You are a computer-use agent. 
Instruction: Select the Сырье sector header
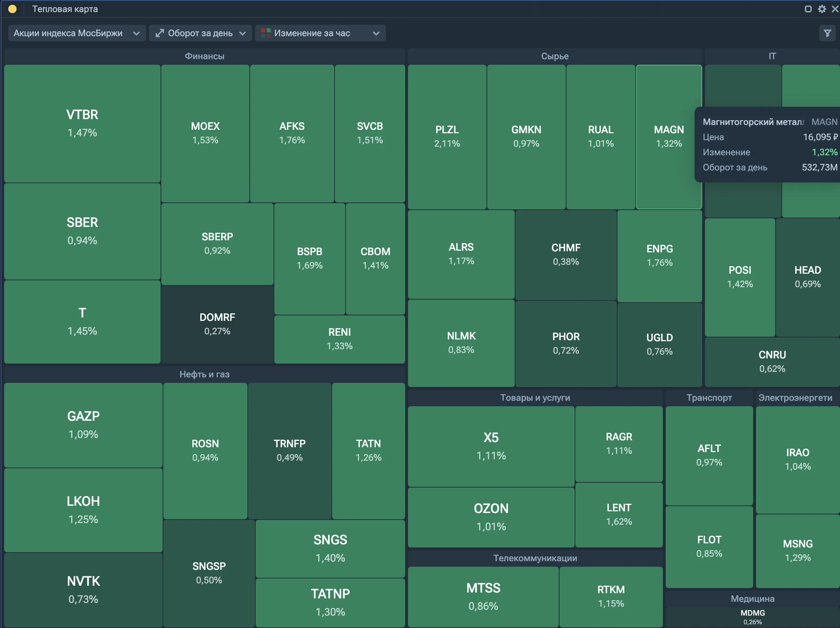tap(555, 56)
